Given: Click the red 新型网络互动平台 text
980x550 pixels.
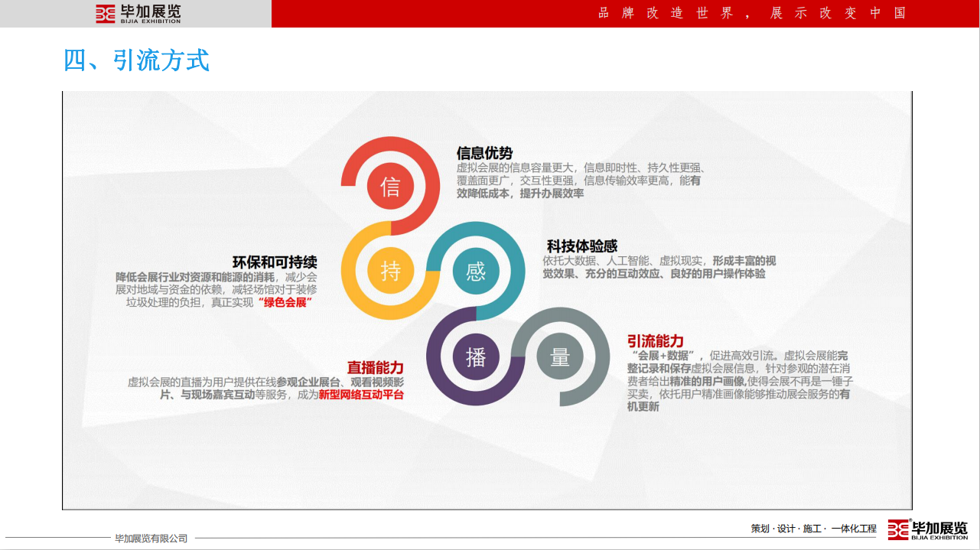Looking at the screenshot, I should [x=361, y=395].
